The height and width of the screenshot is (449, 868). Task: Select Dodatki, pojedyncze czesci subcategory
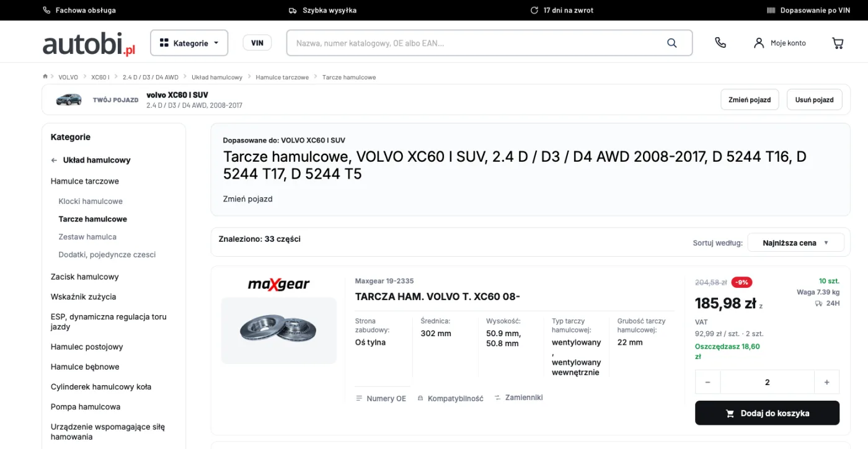tap(107, 254)
